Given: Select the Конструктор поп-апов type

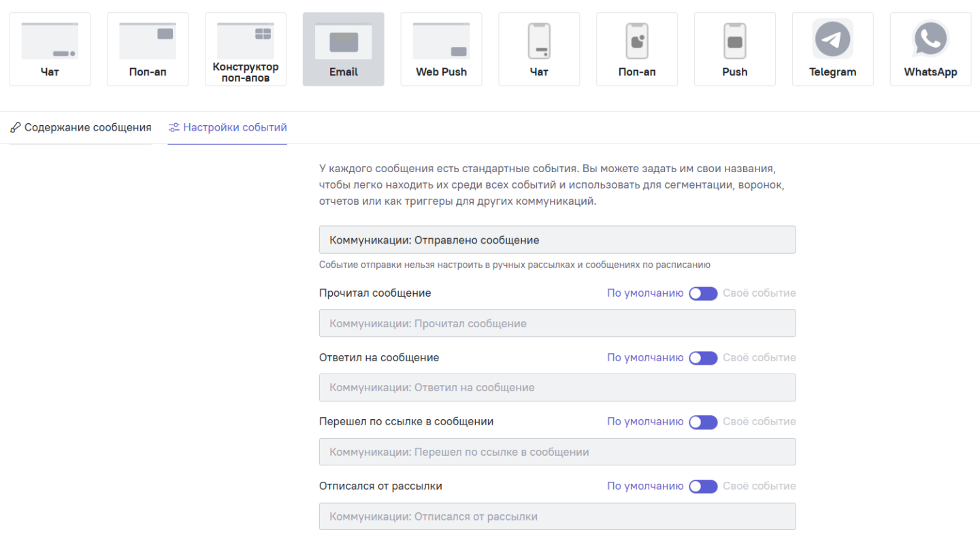Looking at the screenshot, I should [246, 49].
